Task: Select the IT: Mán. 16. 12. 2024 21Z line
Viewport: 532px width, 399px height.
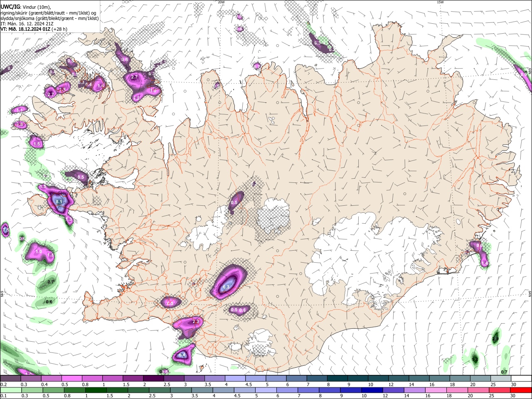Action: 27,24
